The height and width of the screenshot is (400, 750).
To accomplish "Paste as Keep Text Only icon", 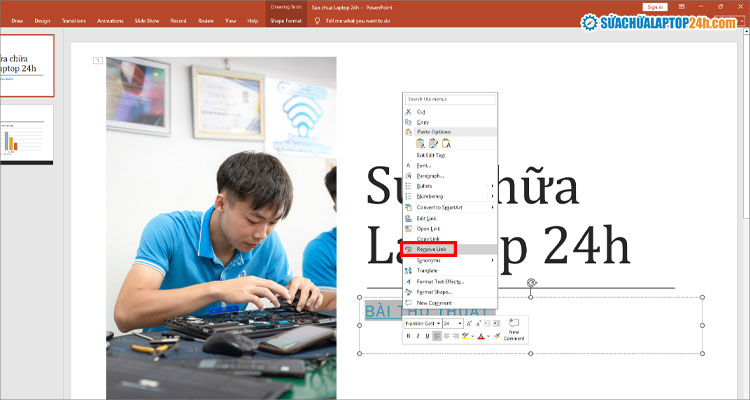I will 446,144.
